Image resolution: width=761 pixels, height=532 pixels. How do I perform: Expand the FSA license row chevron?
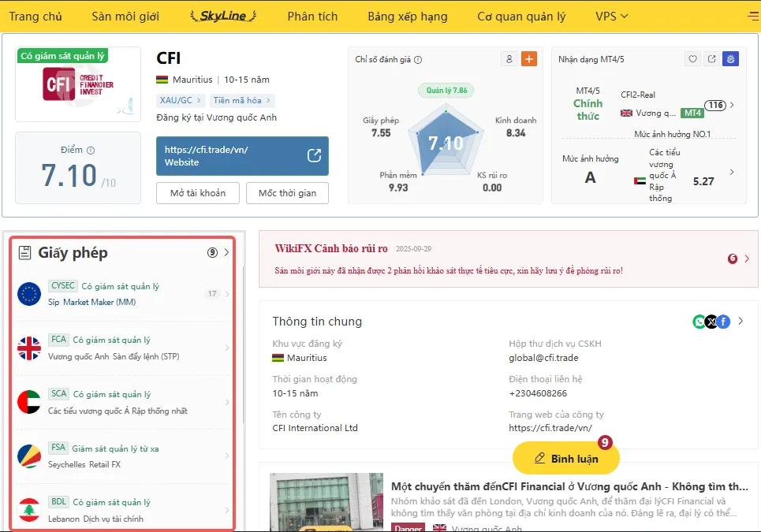point(226,456)
